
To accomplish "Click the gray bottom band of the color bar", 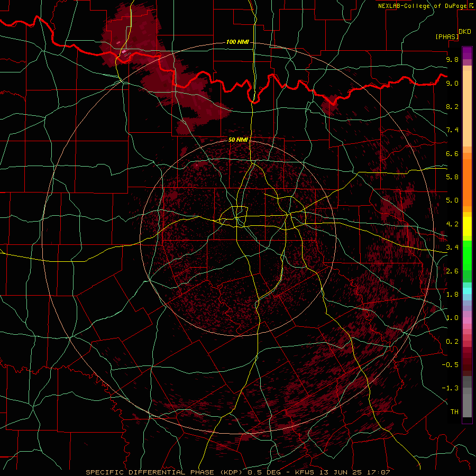I will [467, 405].
